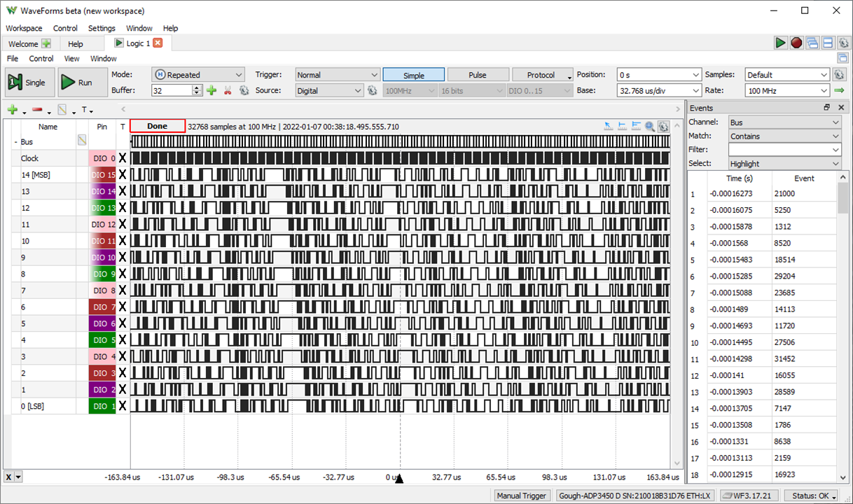Select the Pulse trigger button
The image size is (853, 504).
(478, 75)
